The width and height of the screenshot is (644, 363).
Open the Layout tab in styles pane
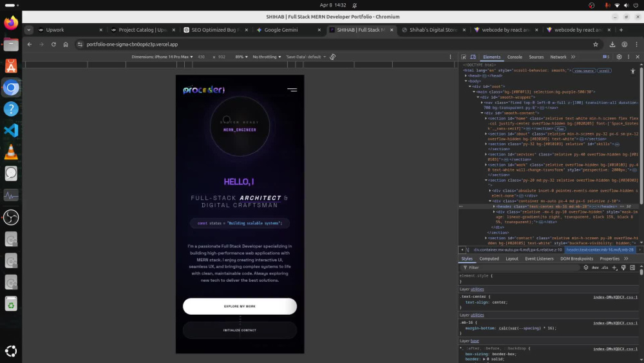(x=512, y=259)
